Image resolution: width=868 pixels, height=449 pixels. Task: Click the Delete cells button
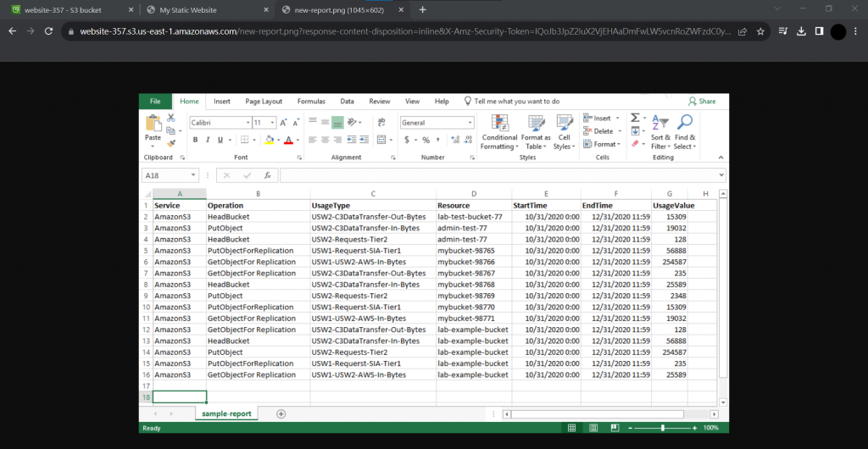(602, 131)
